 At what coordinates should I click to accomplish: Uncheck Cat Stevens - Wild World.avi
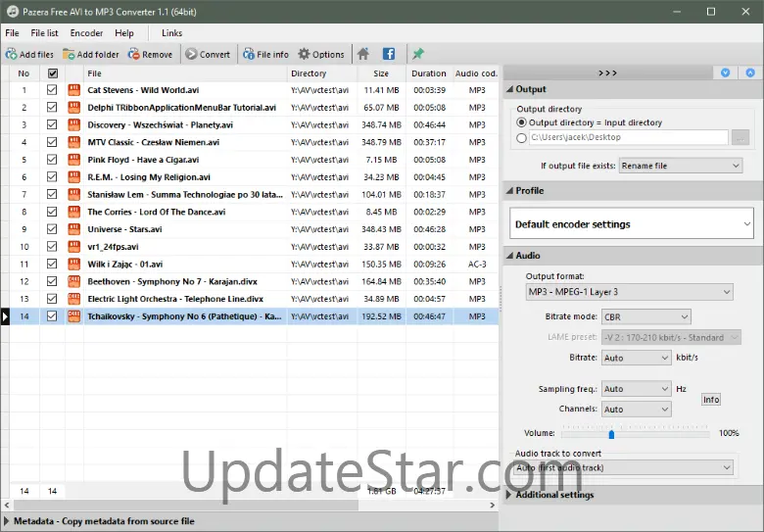[52, 89]
